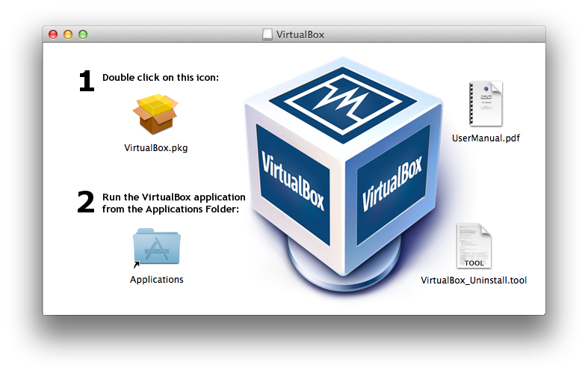Click the UserManual.pdf file name label
Viewport: 588px width, 374px height.
coord(486,138)
